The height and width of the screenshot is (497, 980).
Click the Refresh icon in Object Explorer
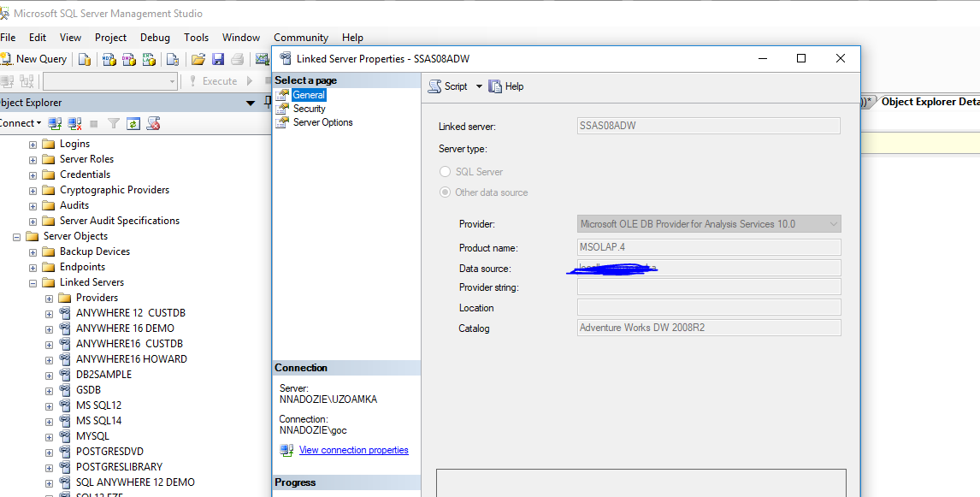point(133,124)
